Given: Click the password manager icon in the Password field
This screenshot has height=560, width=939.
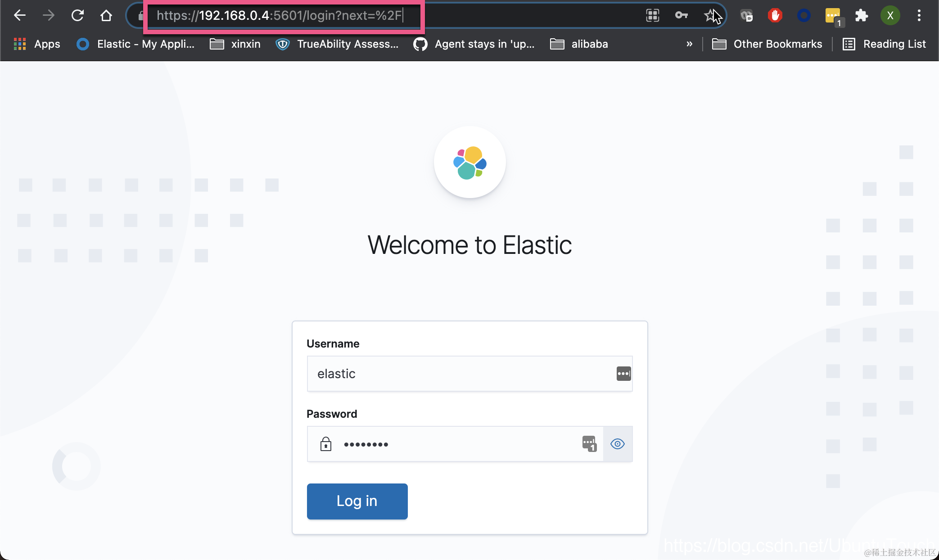Looking at the screenshot, I should pos(589,443).
